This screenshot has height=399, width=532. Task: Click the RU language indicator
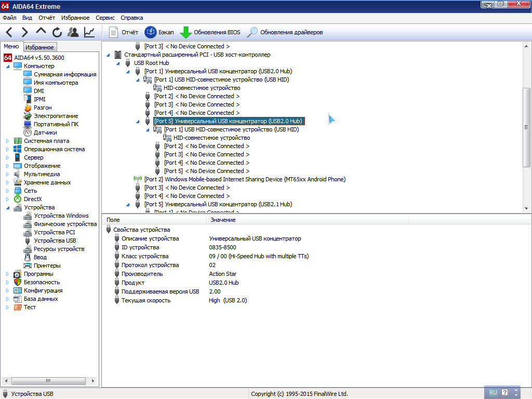[493, 393]
